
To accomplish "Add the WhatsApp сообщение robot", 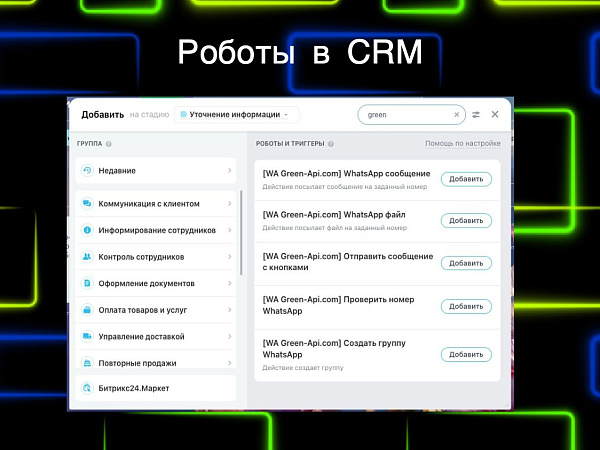I will coord(466,179).
